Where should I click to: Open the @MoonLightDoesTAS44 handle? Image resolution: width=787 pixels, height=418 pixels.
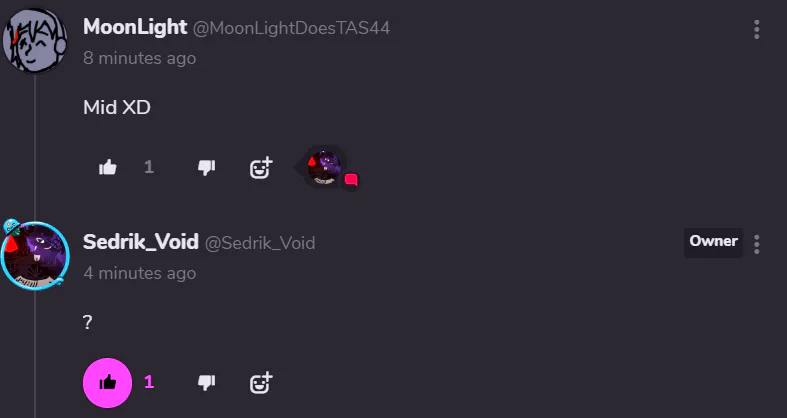point(292,29)
